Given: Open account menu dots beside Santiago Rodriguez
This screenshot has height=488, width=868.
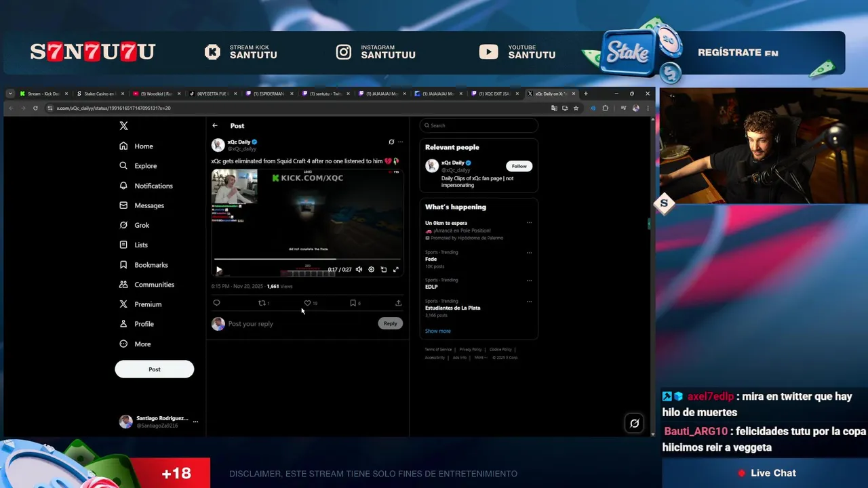Looking at the screenshot, I should tap(195, 422).
